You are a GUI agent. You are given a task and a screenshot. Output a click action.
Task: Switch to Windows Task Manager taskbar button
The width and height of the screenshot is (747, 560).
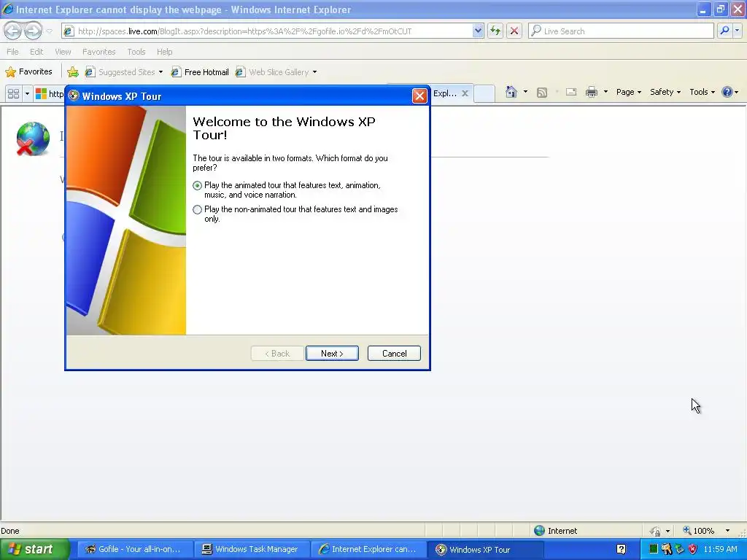coord(251,549)
